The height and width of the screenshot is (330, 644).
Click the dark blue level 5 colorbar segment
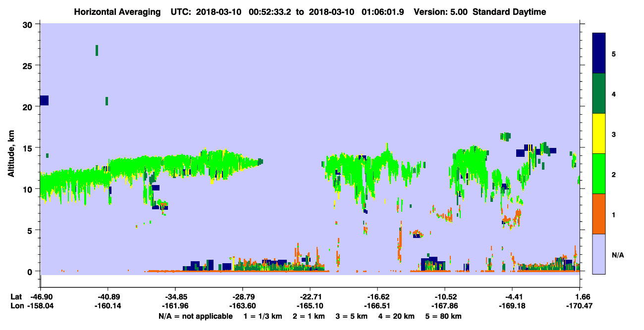(599, 53)
